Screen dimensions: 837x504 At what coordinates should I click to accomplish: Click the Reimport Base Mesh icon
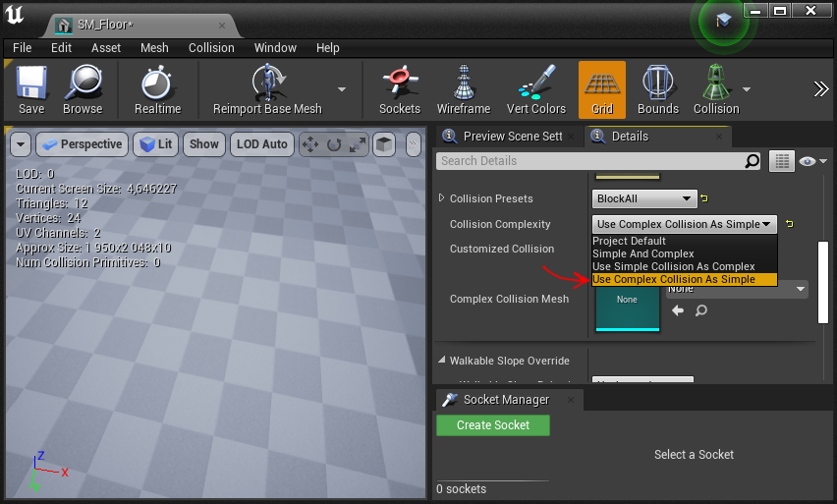pos(266,84)
